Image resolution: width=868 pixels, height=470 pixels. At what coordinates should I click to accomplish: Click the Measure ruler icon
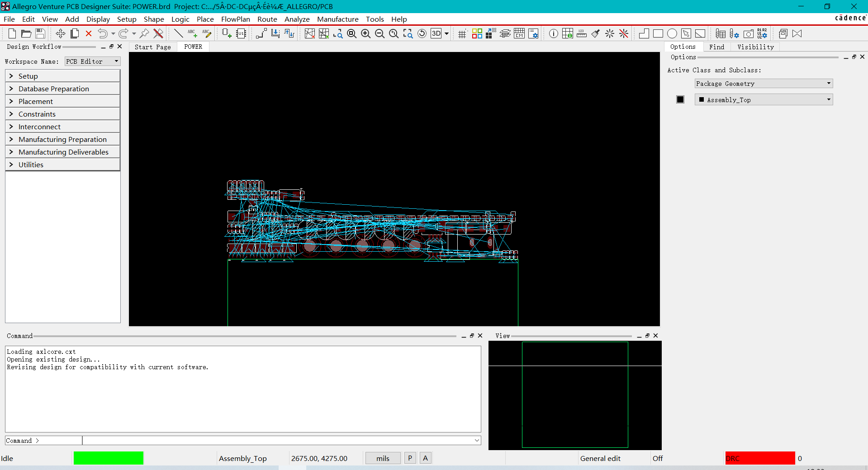(x=582, y=33)
